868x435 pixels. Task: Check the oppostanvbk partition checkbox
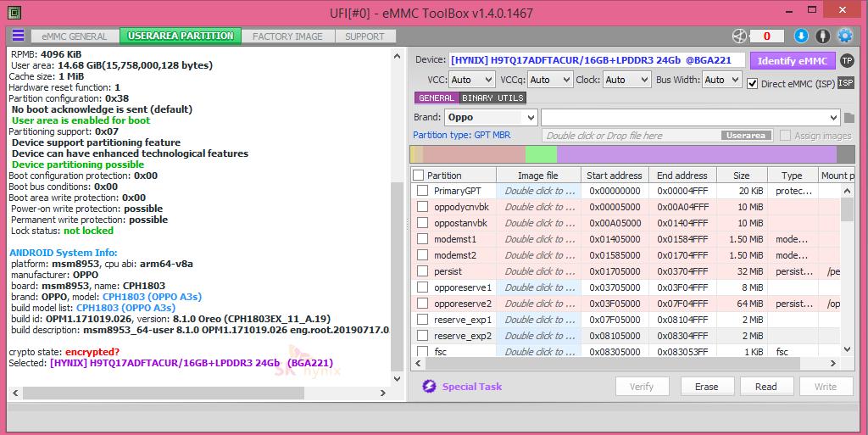click(x=422, y=222)
